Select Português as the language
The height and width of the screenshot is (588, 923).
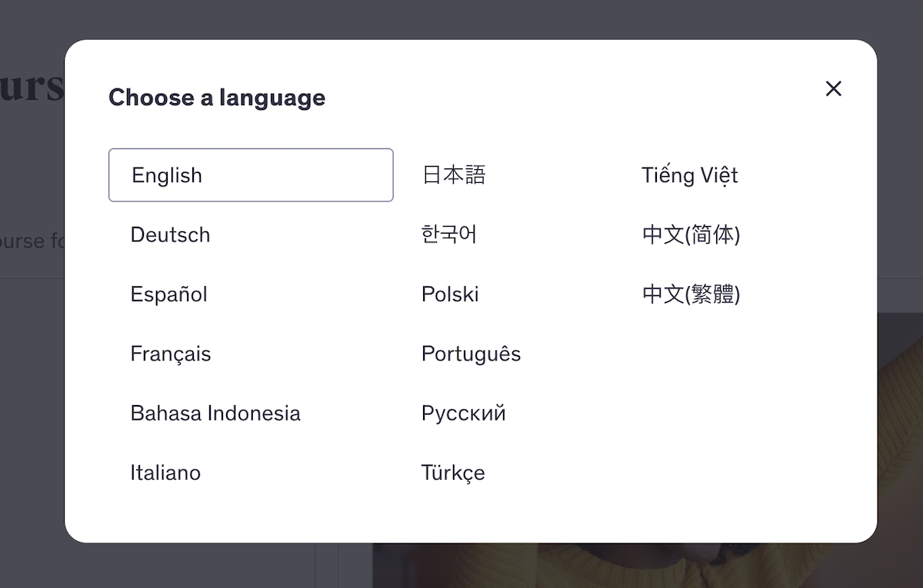tap(471, 354)
